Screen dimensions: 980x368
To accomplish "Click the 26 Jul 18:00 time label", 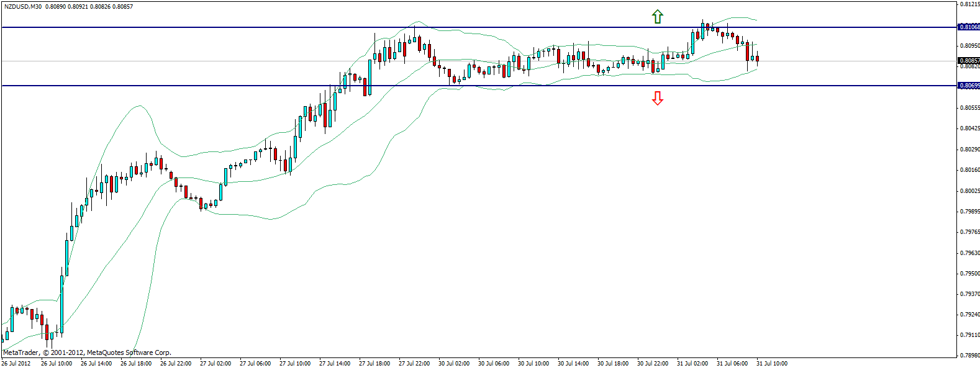I will pyautogui.click(x=136, y=364).
